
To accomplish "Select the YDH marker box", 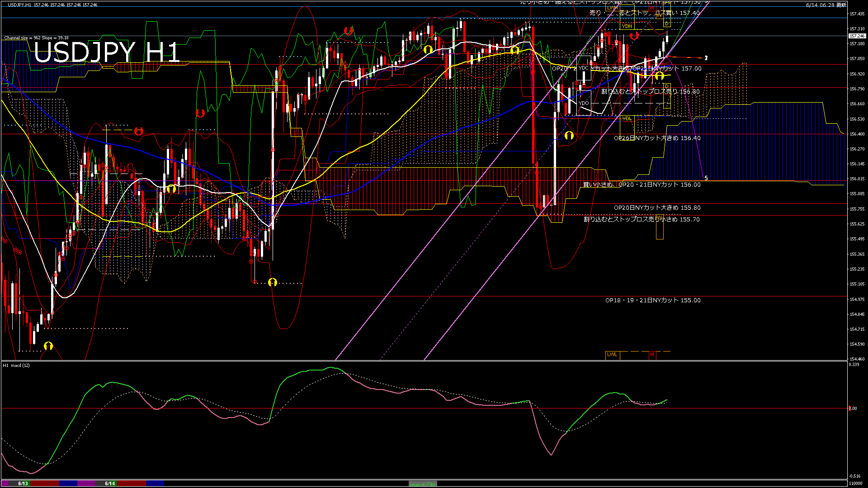I will pyautogui.click(x=627, y=26).
